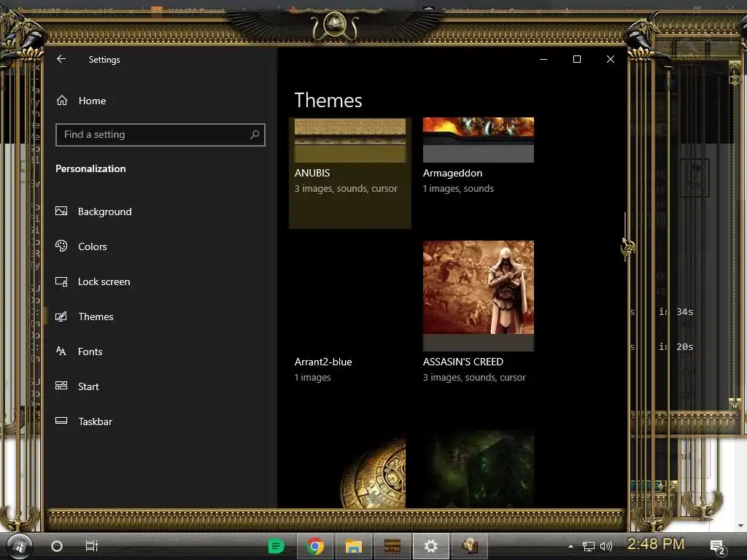Click the Settings gear taskbar icon
Screen dimensions: 747x560
tap(430, 546)
